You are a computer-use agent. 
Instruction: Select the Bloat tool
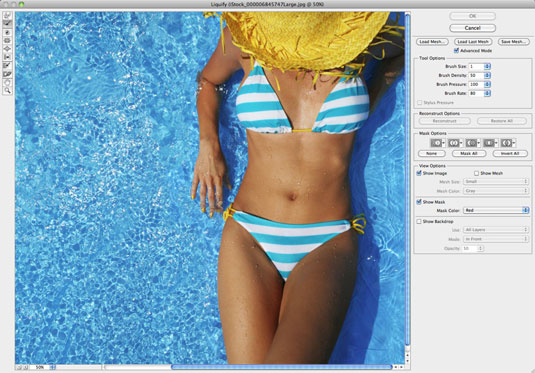pyautogui.click(x=7, y=49)
